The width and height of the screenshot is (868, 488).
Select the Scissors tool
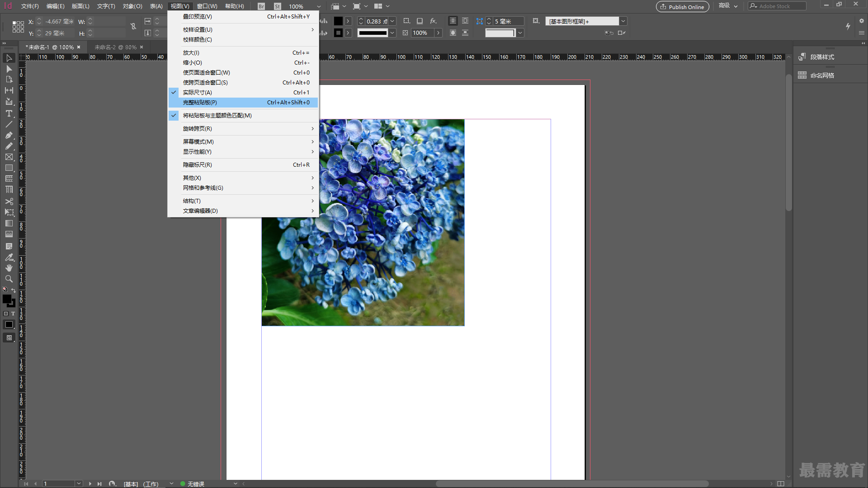click(9, 202)
